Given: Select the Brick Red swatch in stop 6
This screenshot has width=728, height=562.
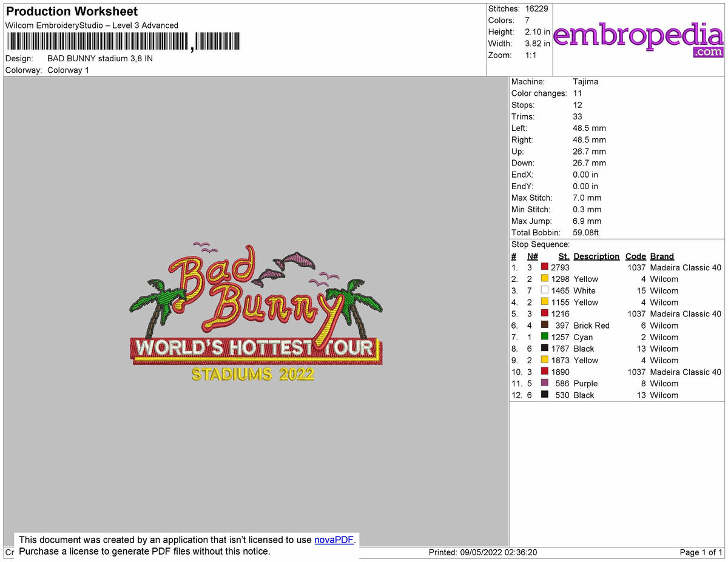Looking at the screenshot, I should click(544, 325).
